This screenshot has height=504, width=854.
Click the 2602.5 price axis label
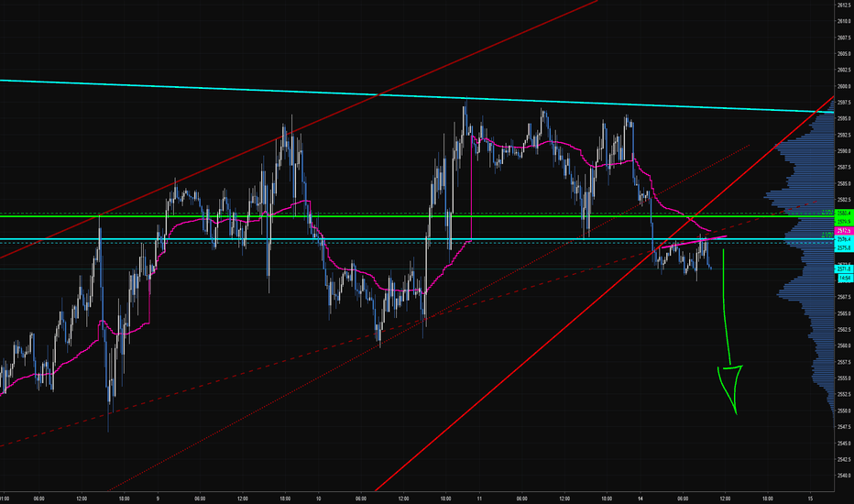pyautogui.click(x=844, y=70)
